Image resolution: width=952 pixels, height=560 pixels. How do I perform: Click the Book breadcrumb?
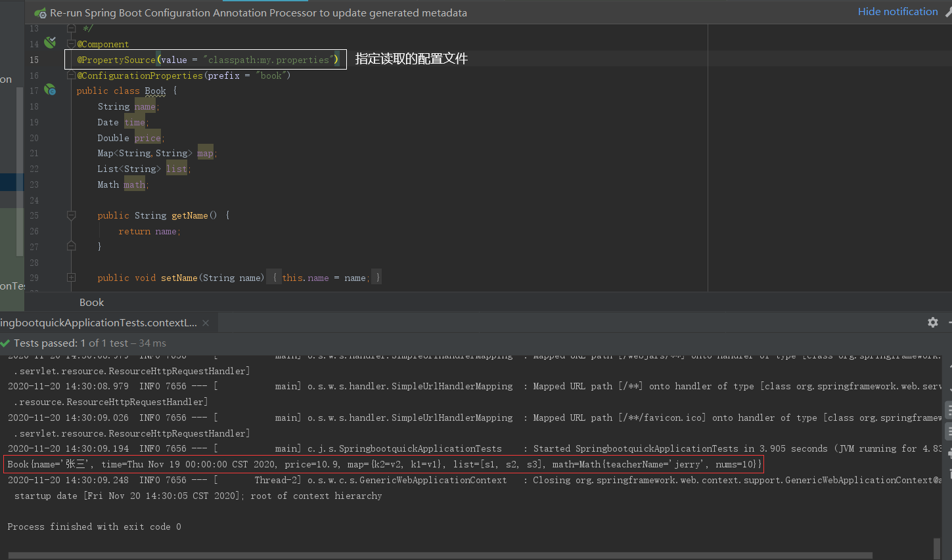(92, 303)
